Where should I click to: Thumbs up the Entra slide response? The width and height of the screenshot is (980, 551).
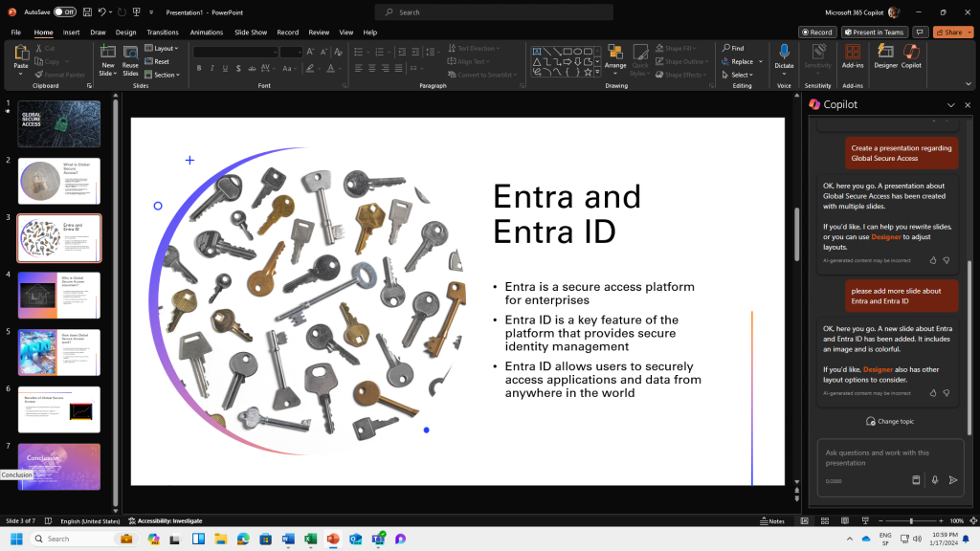pyautogui.click(x=933, y=393)
